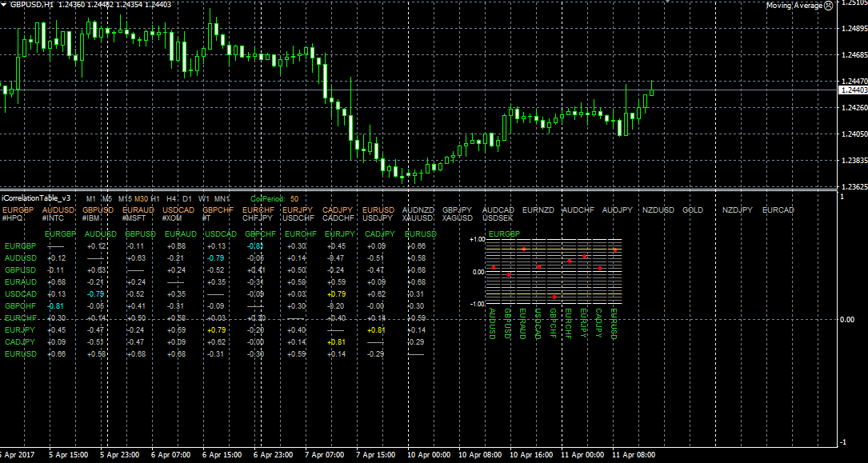Switch correlation table to H4 timeframe
The height and width of the screenshot is (463, 868).
coord(172,198)
